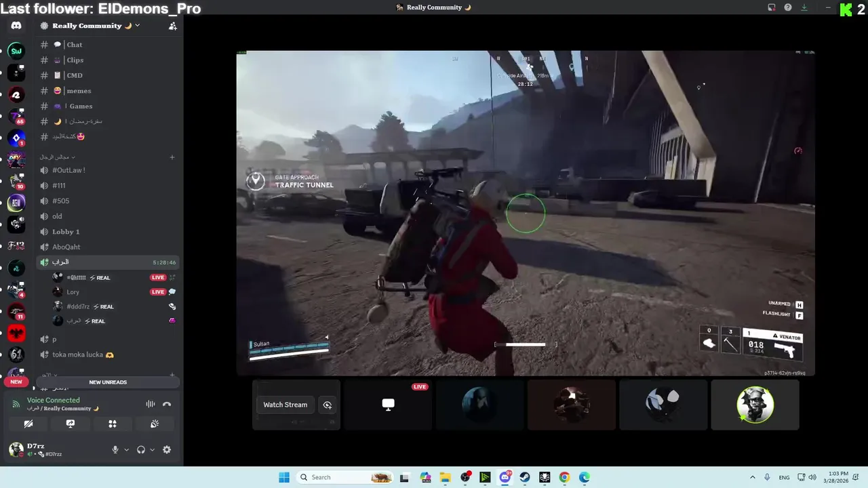Toggle camera on in voice panel
The image size is (868, 488).
[28, 424]
